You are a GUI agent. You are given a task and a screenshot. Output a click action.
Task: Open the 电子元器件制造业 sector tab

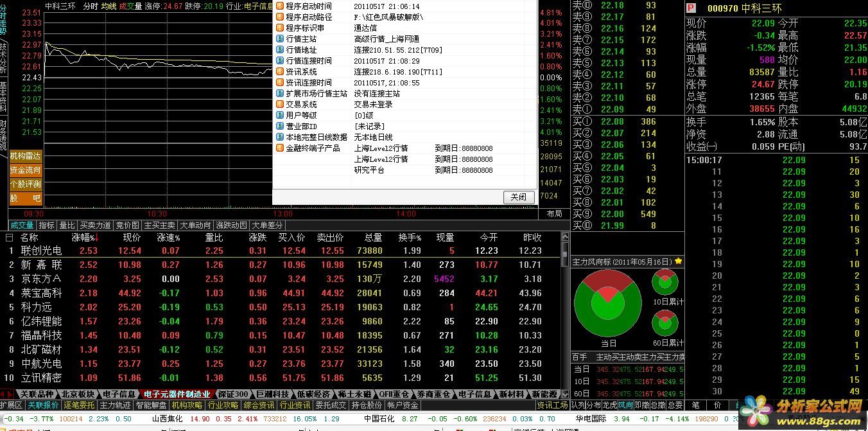[177, 394]
